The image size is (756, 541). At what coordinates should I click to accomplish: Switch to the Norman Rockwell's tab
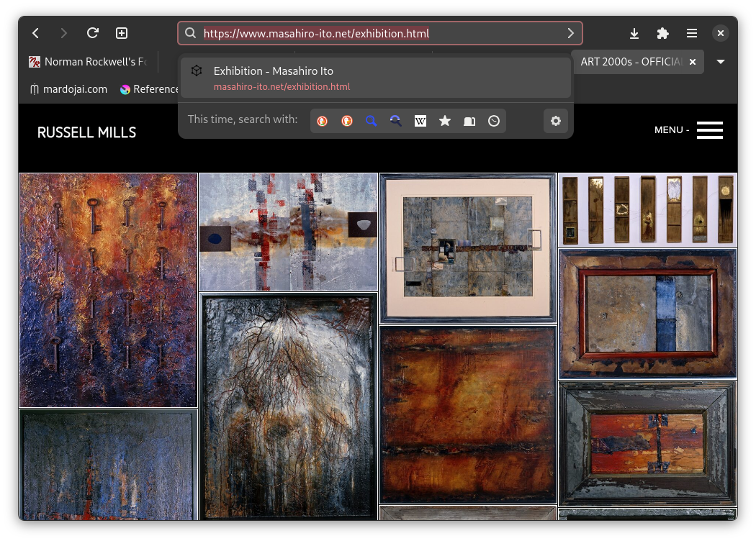tap(89, 62)
